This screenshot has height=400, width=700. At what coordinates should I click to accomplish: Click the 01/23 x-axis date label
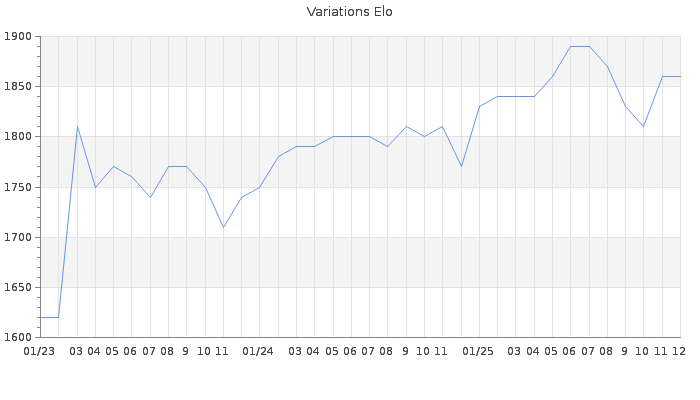(x=39, y=351)
